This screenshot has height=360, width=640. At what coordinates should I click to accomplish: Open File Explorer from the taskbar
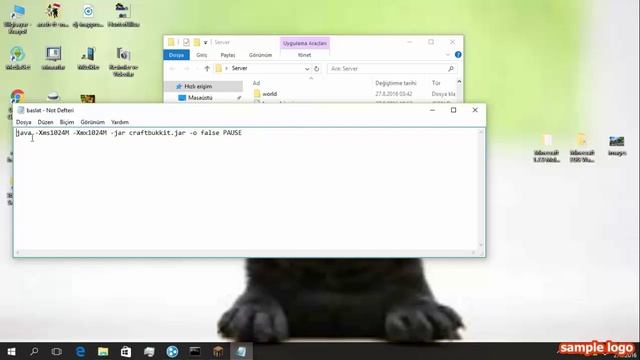tap(103, 351)
